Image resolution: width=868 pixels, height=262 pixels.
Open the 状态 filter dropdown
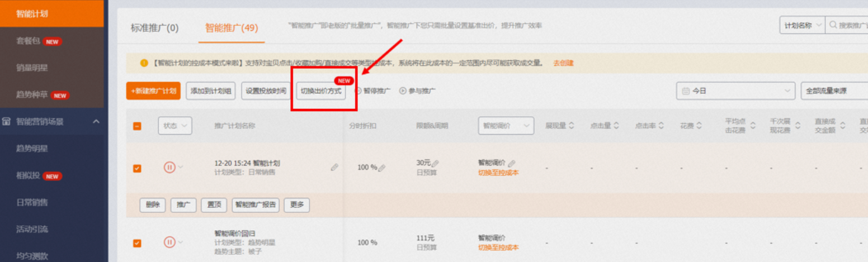[174, 126]
